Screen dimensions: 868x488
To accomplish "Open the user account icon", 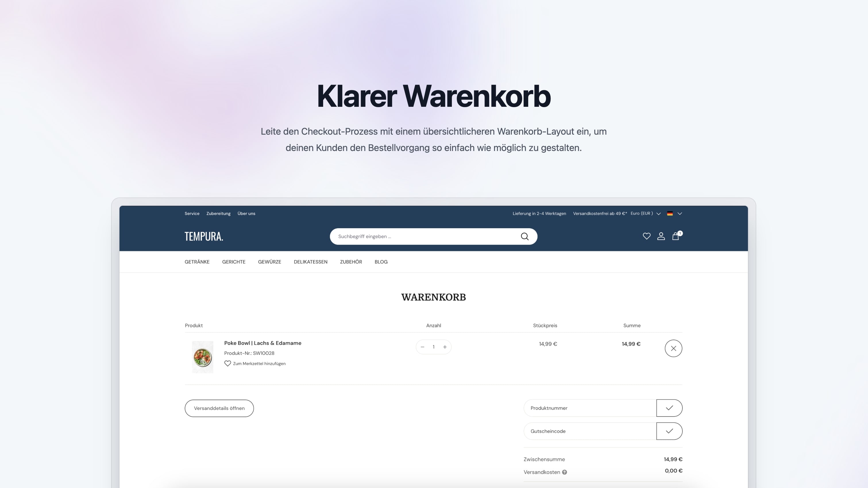I will click(x=661, y=236).
